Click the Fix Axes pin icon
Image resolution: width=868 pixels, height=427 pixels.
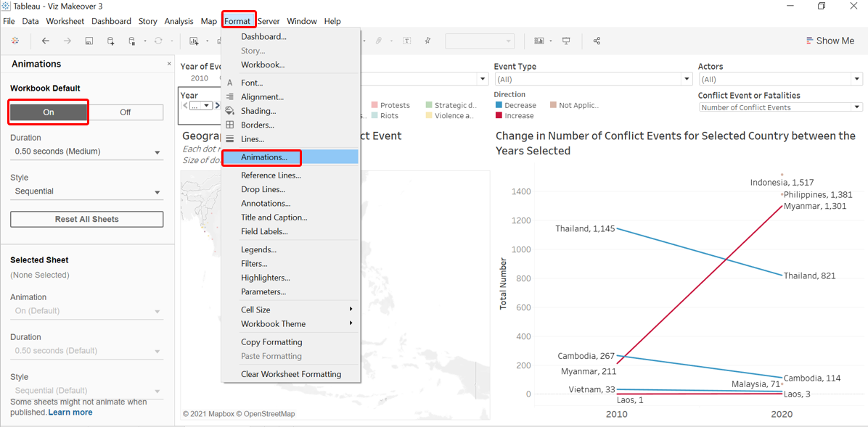point(427,41)
